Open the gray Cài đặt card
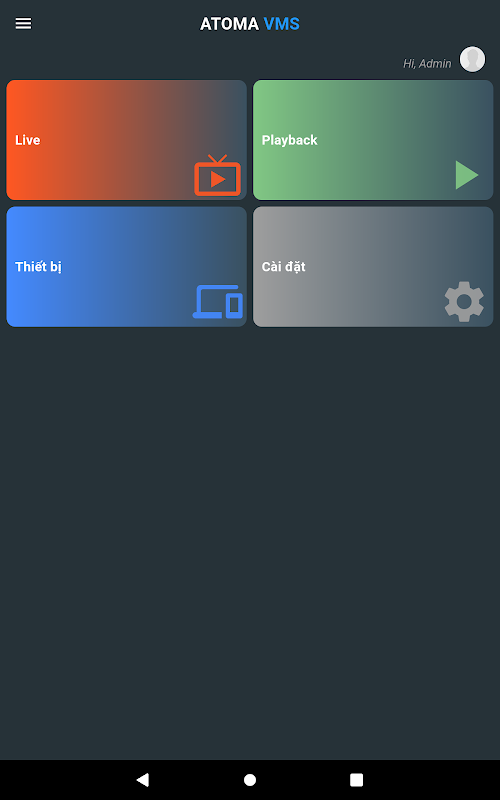The width and height of the screenshot is (500, 800). (x=373, y=266)
